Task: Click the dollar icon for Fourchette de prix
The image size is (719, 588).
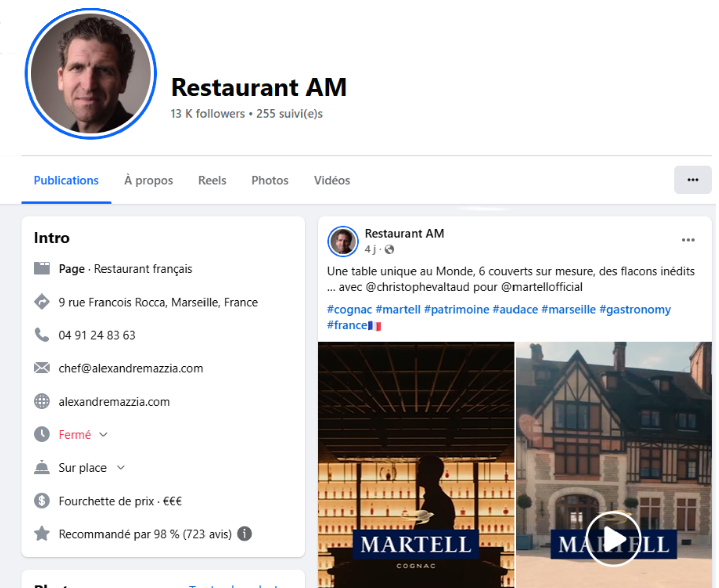Action: click(x=42, y=501)
